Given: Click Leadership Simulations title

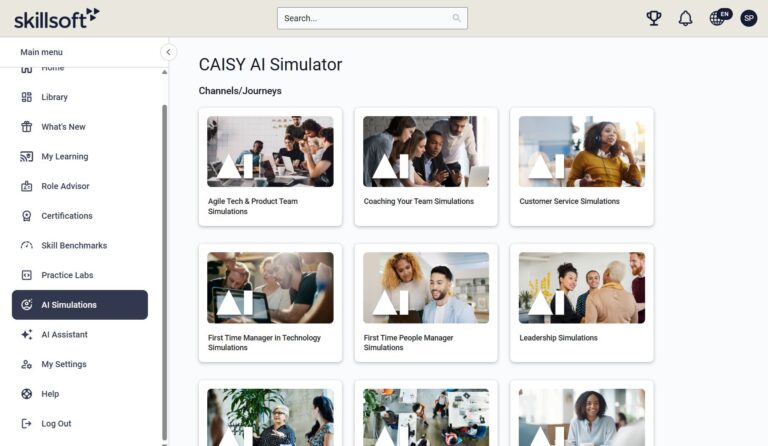Looking at the screenshot, I should pyautogui.click(x=558, y=338).
